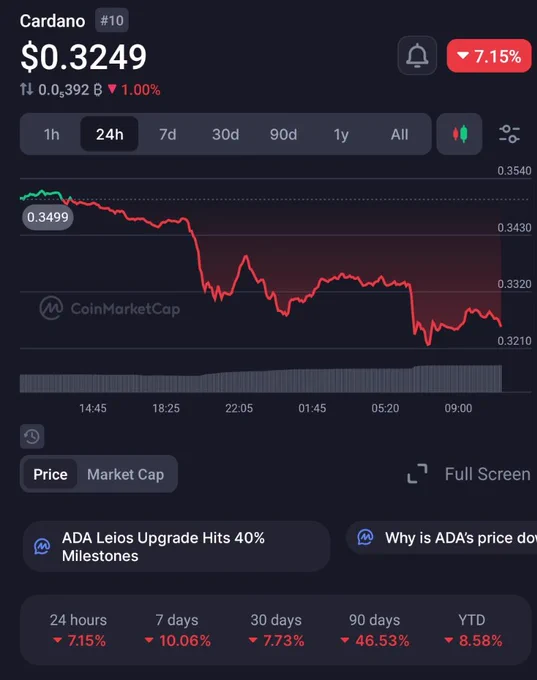Viewport: 537px width, 680px height.
Task: Click the history clock icon below chart
Action: click(x=32, y=436)
